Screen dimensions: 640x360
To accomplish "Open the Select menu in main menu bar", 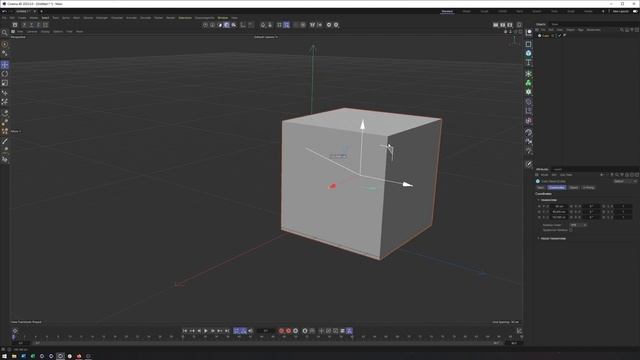I will pos(45,18).
